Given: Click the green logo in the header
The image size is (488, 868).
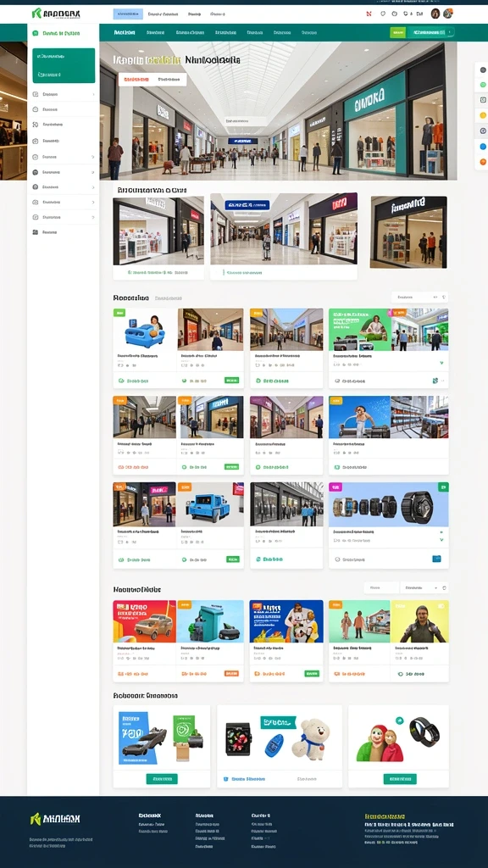Looking at the screenshot, I should pos(56,14).
